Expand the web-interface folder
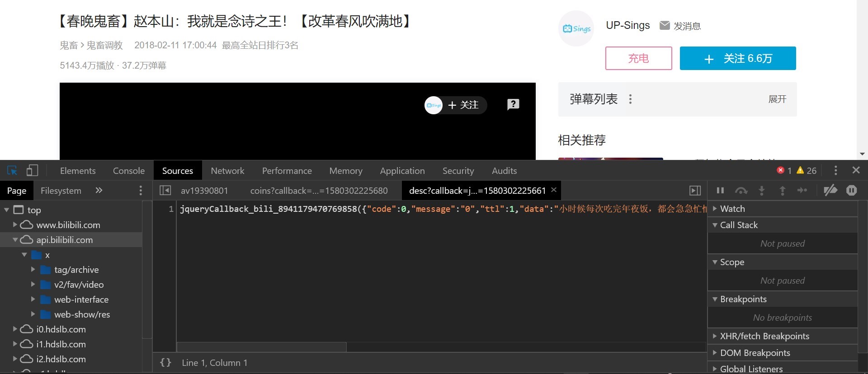The image size is (868, 374). coord(33,299)
